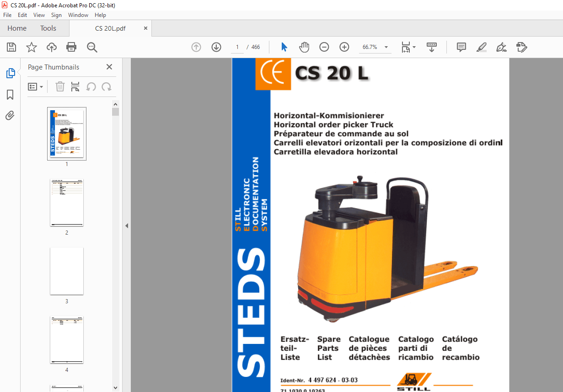Save the CS 20L.pdf document

click(11, 47)
